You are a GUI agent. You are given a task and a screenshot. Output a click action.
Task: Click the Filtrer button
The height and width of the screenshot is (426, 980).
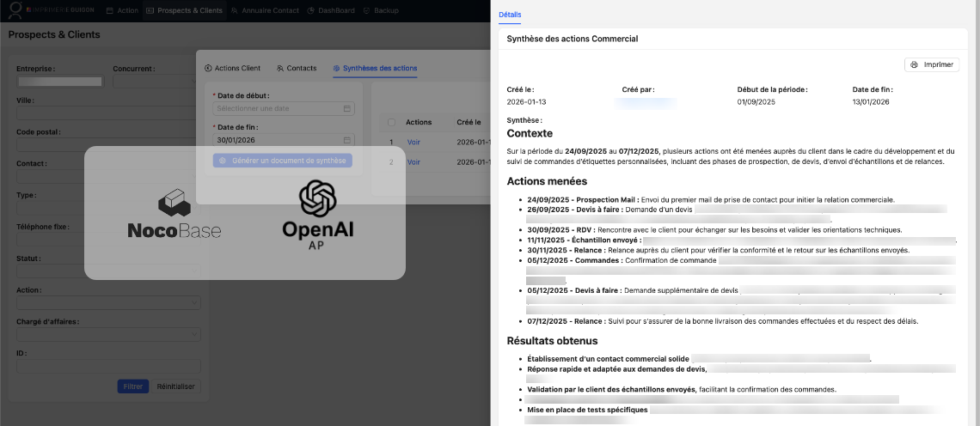[x=133, y=386]
